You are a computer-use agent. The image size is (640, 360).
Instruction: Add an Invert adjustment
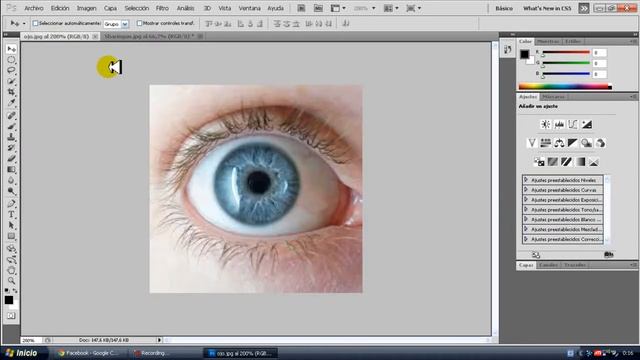coord(539,162)
